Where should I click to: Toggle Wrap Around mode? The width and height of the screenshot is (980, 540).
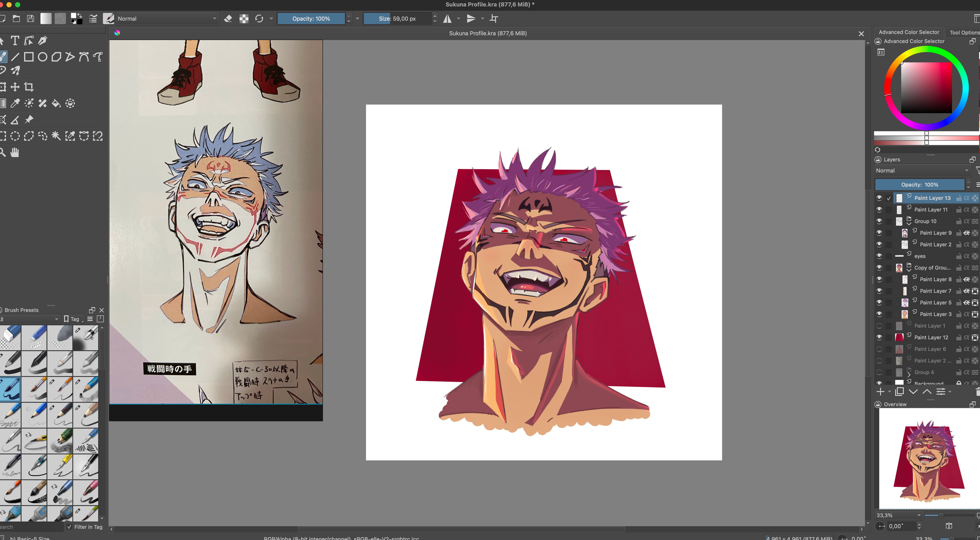[x=494, y=19]
